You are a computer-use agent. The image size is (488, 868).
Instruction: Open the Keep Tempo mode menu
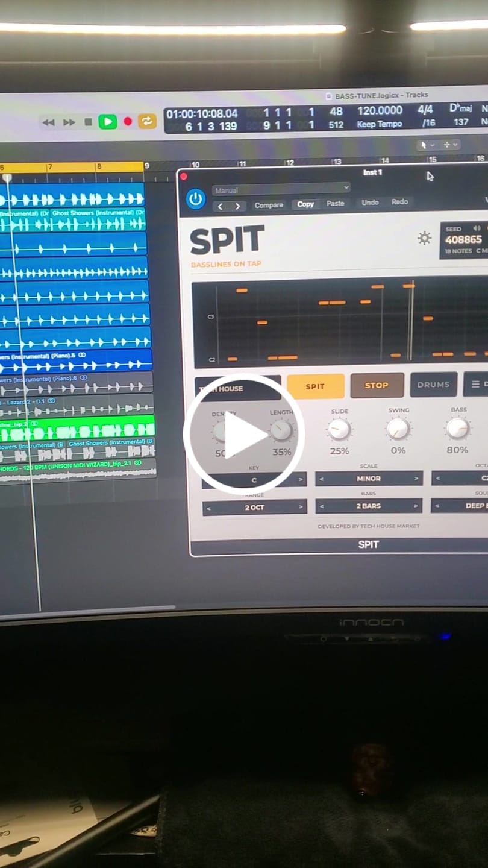[x=380, y=124]
